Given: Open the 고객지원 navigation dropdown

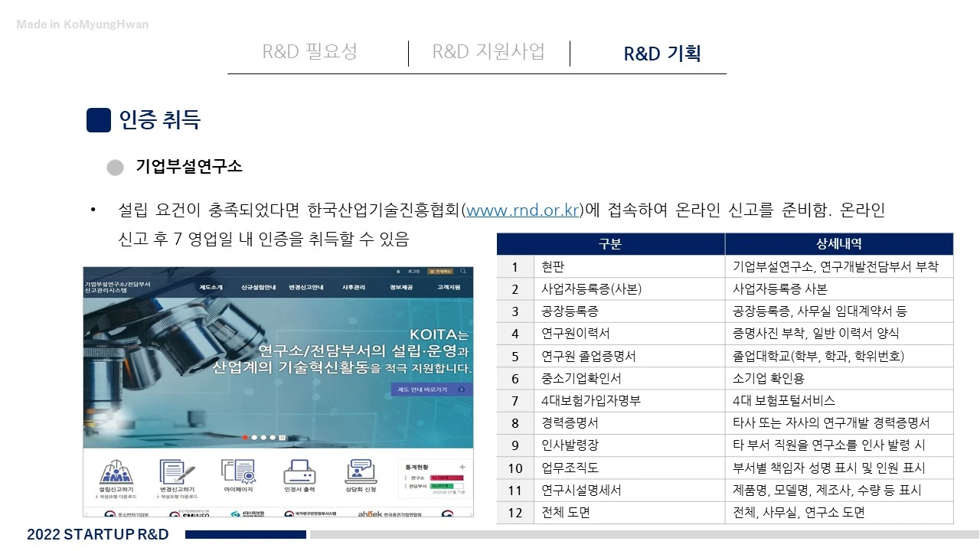Looking at the screenshot, I should point(449,287).
